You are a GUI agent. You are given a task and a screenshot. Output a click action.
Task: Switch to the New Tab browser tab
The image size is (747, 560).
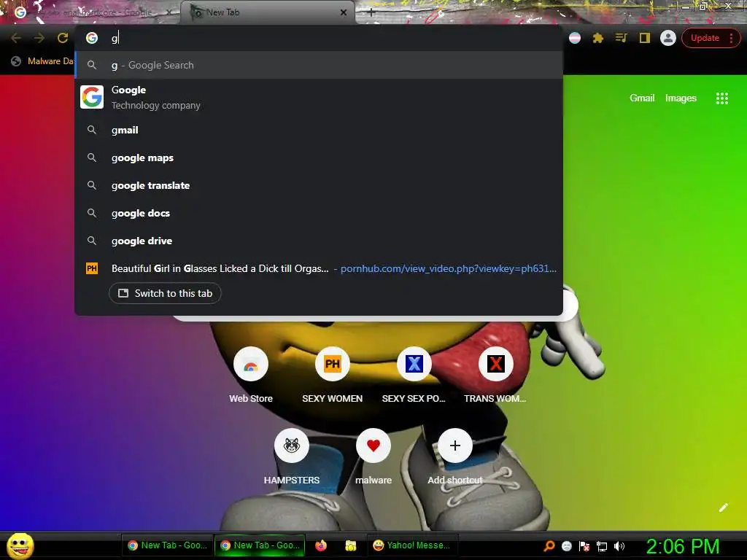[267, 12]
